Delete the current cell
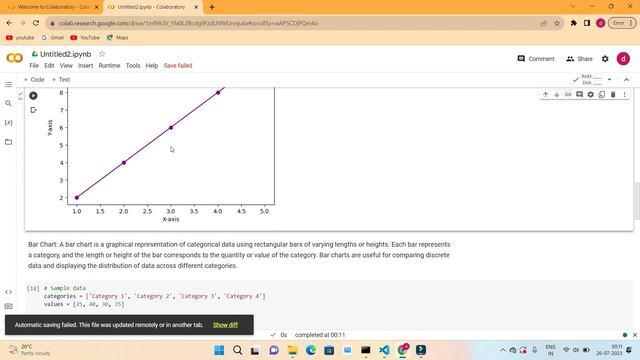The image size is (640, 360). point(613,95)
